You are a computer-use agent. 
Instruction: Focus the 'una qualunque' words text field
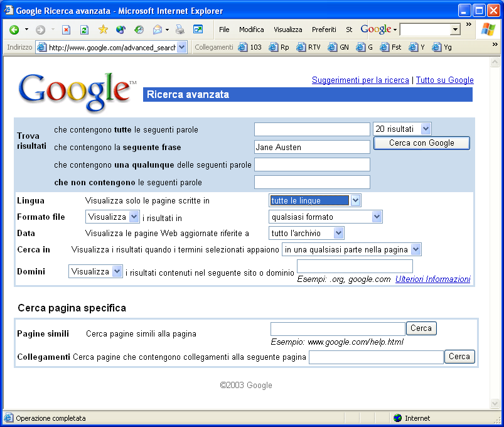pos(312,165)
